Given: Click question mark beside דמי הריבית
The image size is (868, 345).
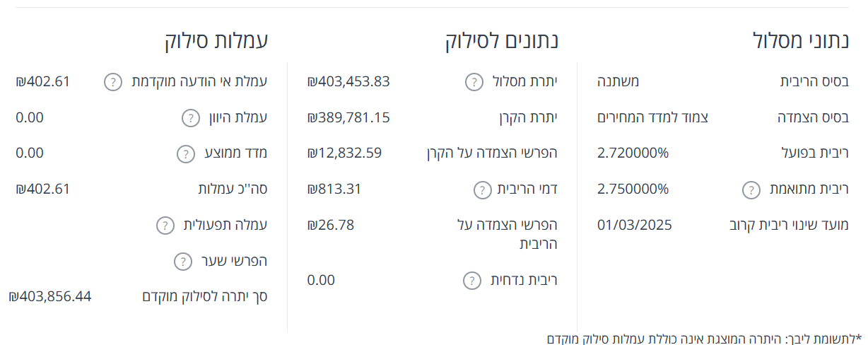Looking at the screenshot, I should point(481,190).
